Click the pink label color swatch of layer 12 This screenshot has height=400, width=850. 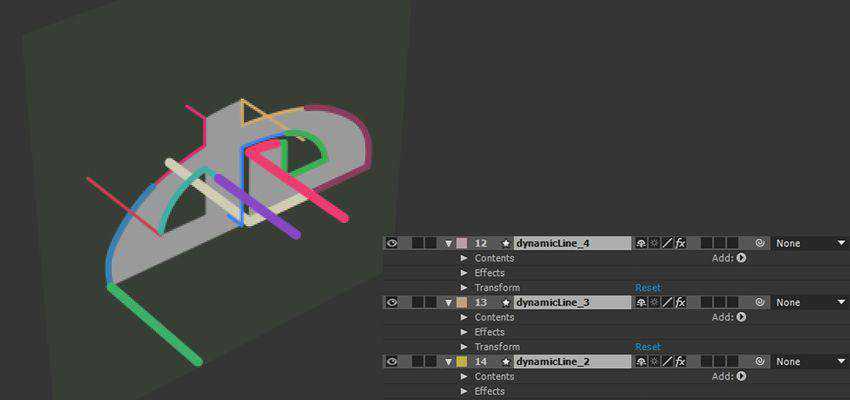click(x=461, y=243)
